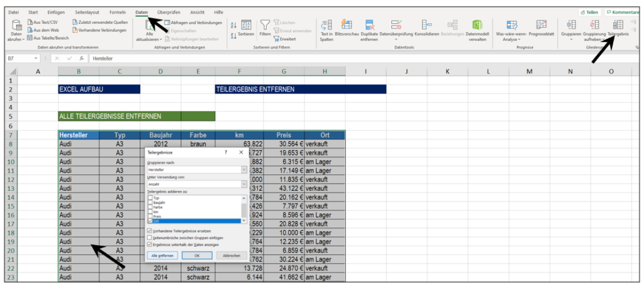Open the Daten abrufen data source menu
This screenshot has height=286, width=644.
pyautogui.click(x=16, y=31)
